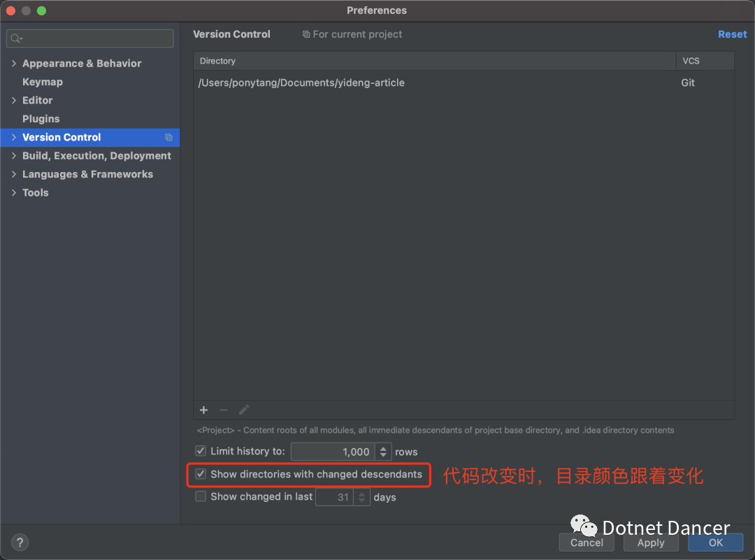Select Appearance & Behavior category
755x560 pixels.
[x=82, y=64]
